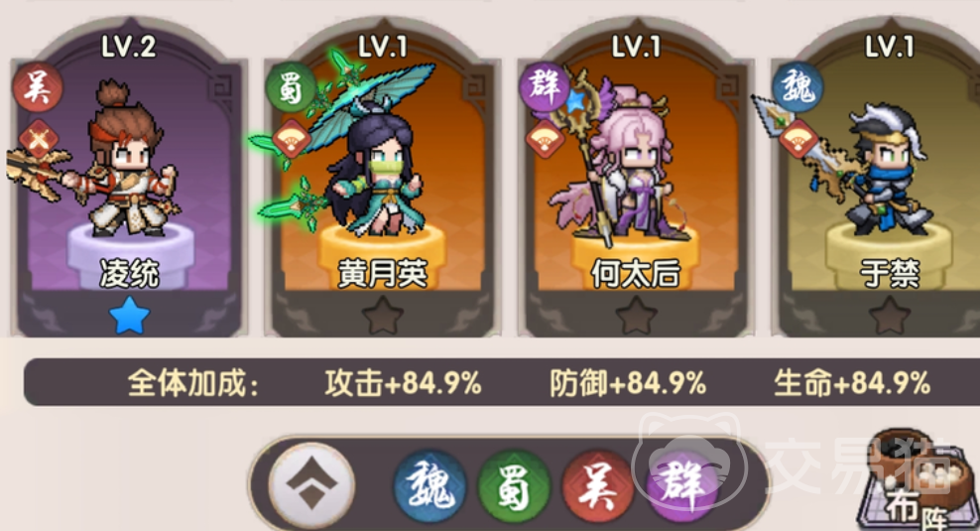
Task: Click the empty star under 何太后
Action: tap(636, 316)
